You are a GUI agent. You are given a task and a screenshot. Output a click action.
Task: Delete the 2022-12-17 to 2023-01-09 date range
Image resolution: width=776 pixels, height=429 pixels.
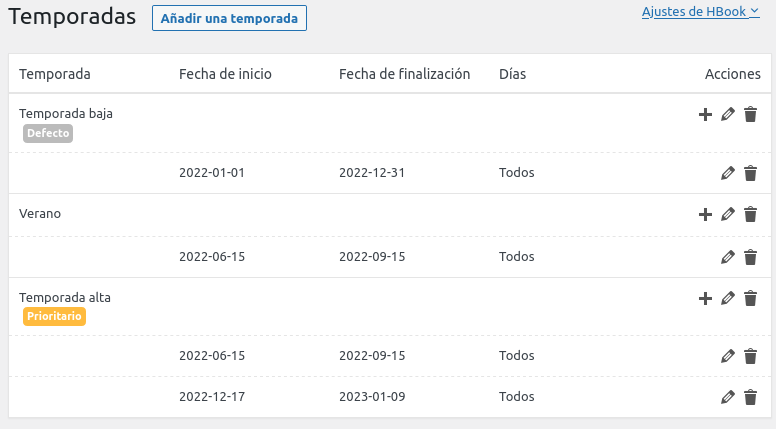click(750, 397)
